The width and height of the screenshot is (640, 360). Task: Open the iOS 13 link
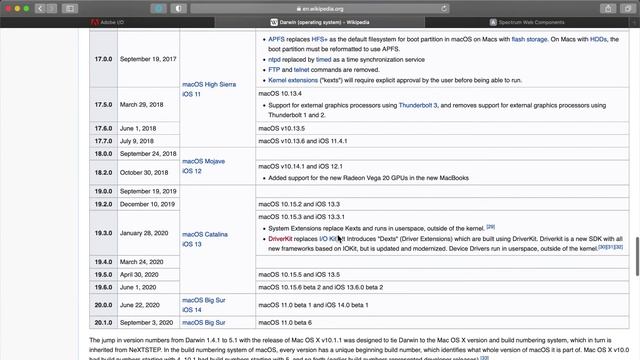[191, 244]
